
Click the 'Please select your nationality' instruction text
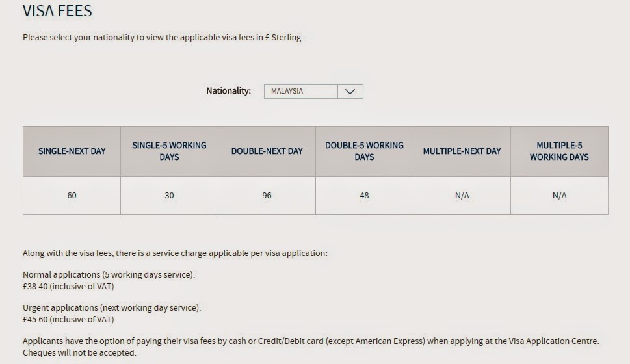(x=164, y=37)
